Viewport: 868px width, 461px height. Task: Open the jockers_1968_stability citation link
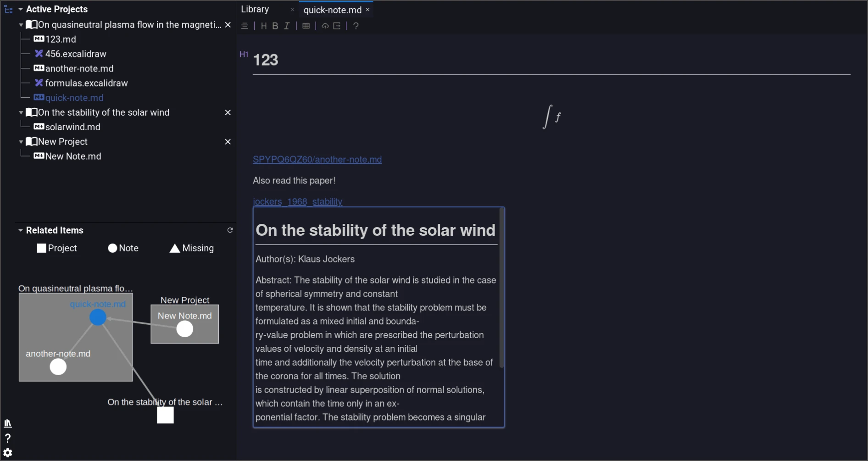pos(298,201)
